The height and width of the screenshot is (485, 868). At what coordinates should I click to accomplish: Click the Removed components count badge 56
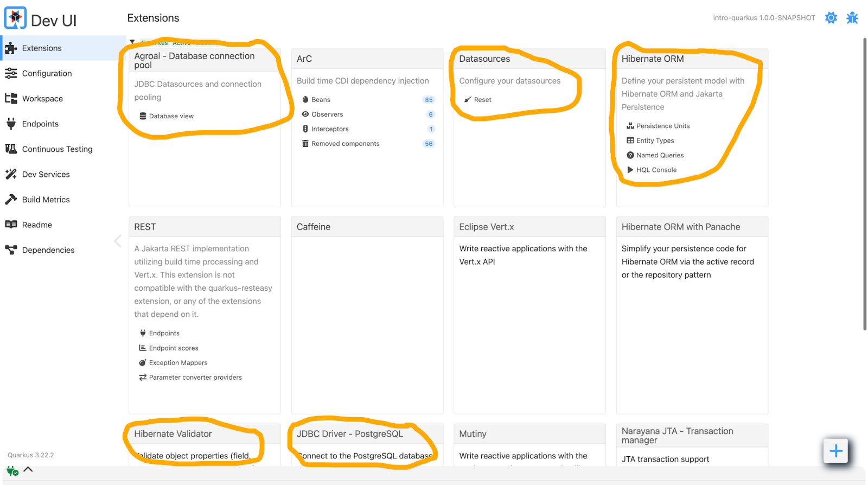429,144
